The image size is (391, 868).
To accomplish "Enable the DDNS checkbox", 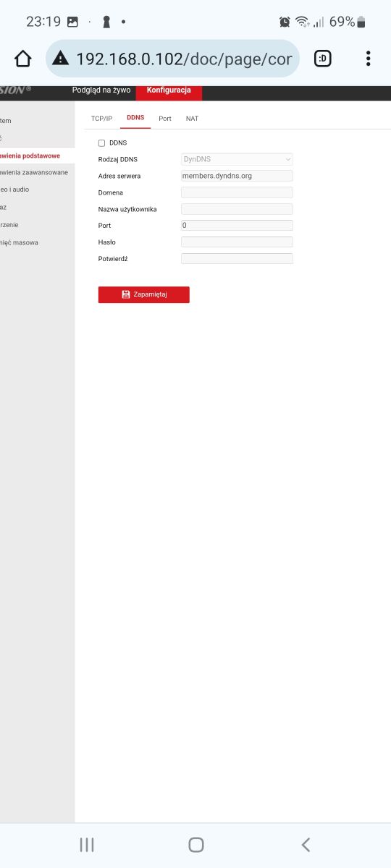I will click(x=101, y=143).
